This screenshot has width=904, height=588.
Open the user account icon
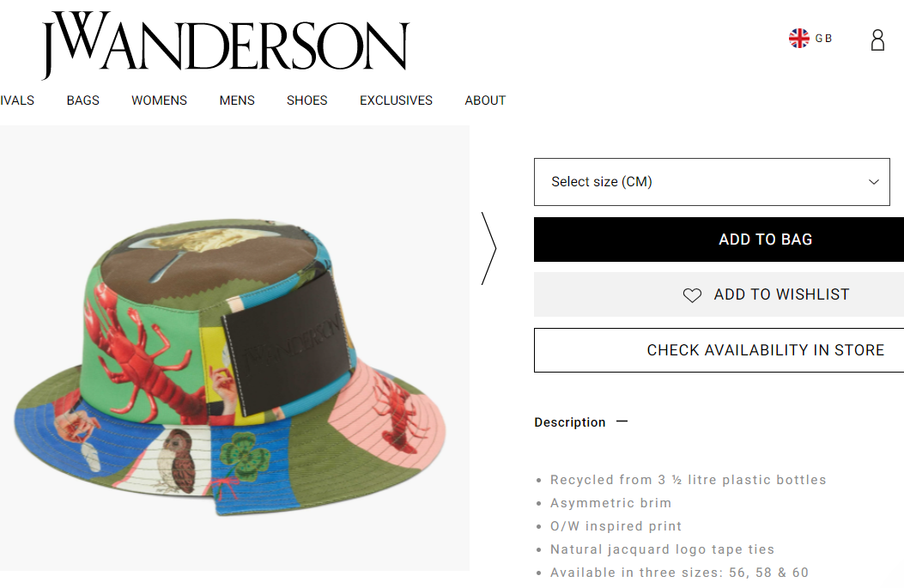point(877,39)
